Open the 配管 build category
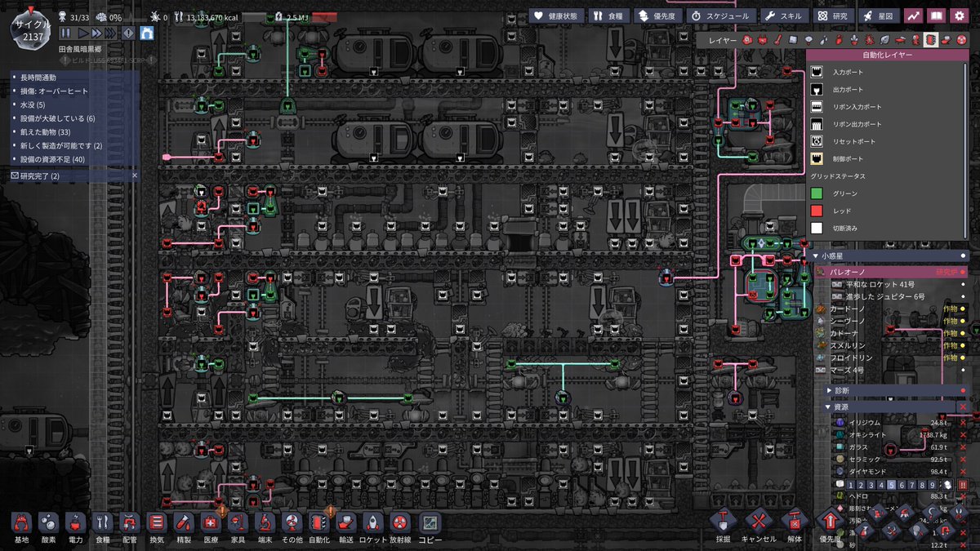 [x=130, y=527]
